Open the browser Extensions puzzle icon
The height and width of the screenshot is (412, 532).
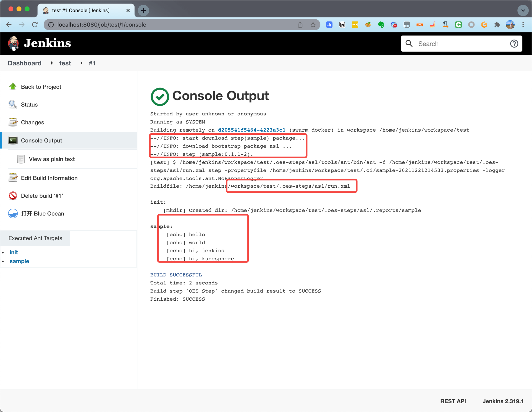tap(497, 25)
